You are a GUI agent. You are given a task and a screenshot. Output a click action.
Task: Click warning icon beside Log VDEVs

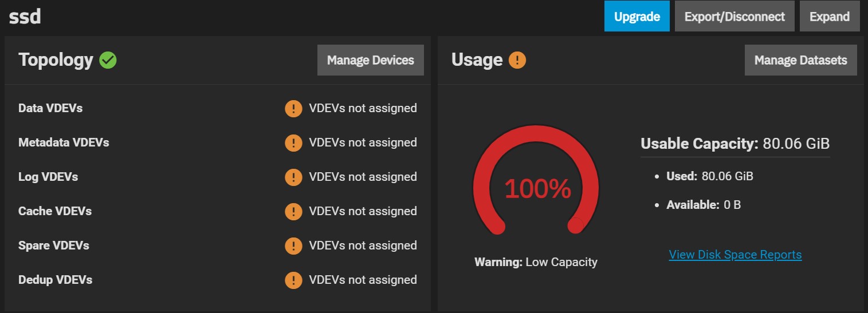(x=293, y=177)
